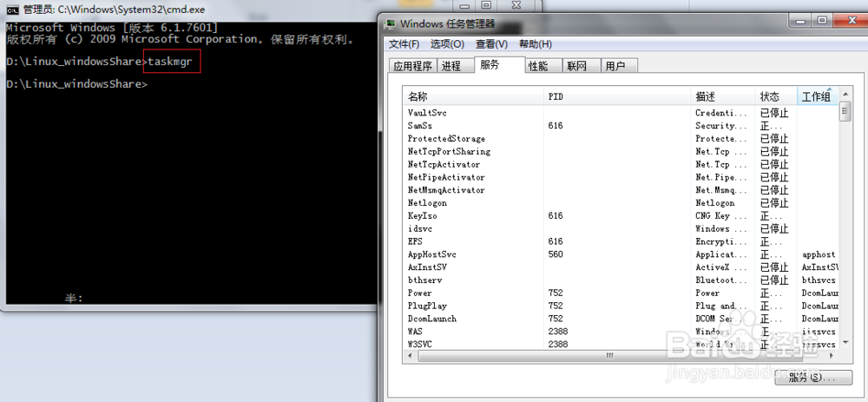868x402 pixels.
Task: Click the 服务(S)... button
Action: pos(812,378)
